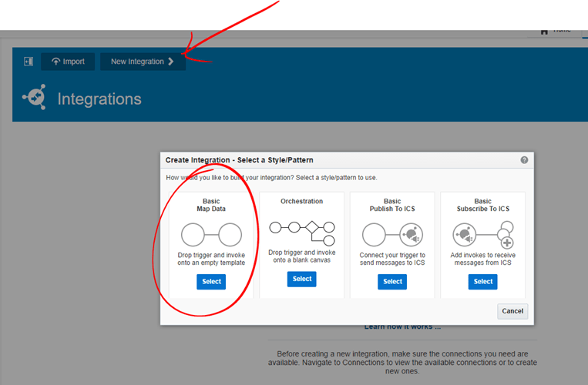
Task: Choose Select for Basic Publish To ICS
Action: pyautogui.click(x=392, y=282)
